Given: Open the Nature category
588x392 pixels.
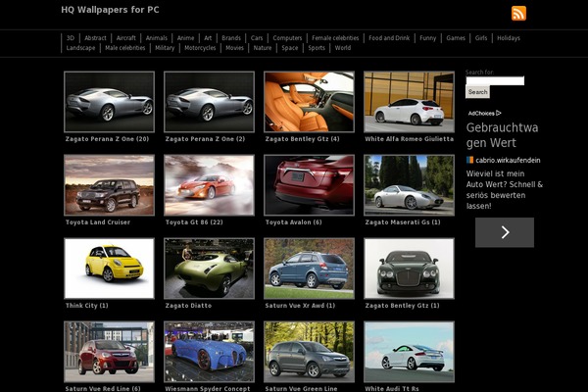Looking at the screenshot, I should tap(262, 48).
